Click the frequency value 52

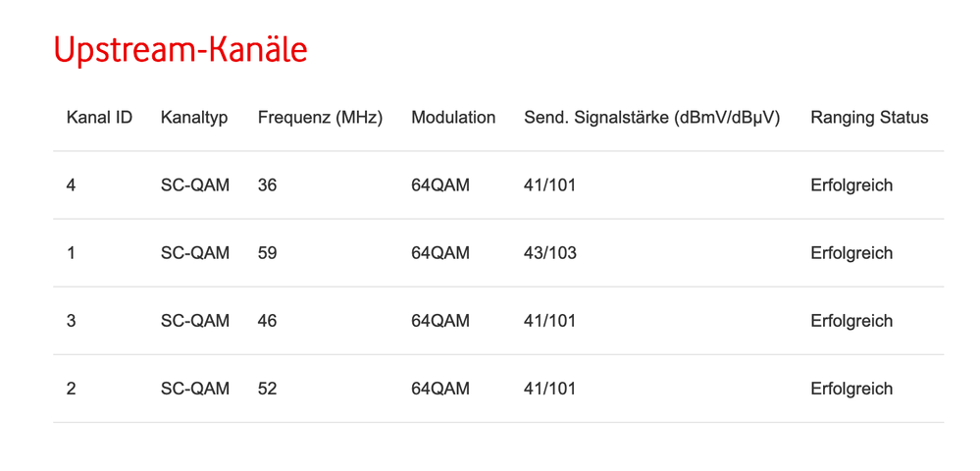pyautogui.click(x=267, y=389)
